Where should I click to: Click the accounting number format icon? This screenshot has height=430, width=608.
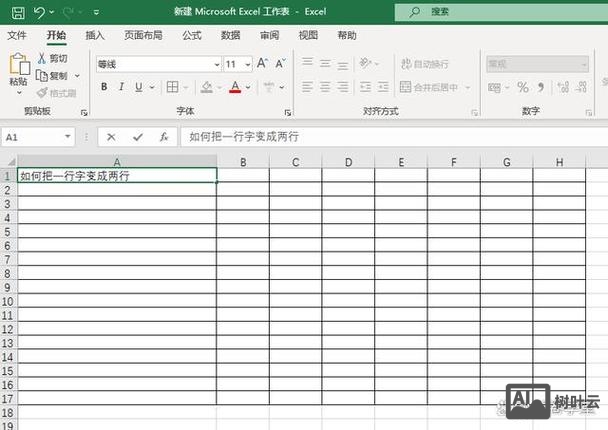[494, 88]
